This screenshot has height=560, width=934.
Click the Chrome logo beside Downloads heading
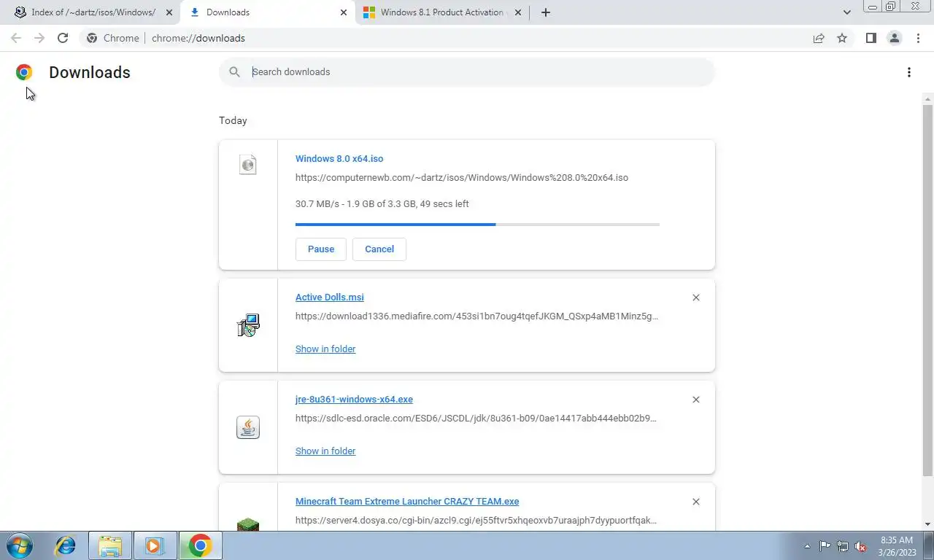24,71
